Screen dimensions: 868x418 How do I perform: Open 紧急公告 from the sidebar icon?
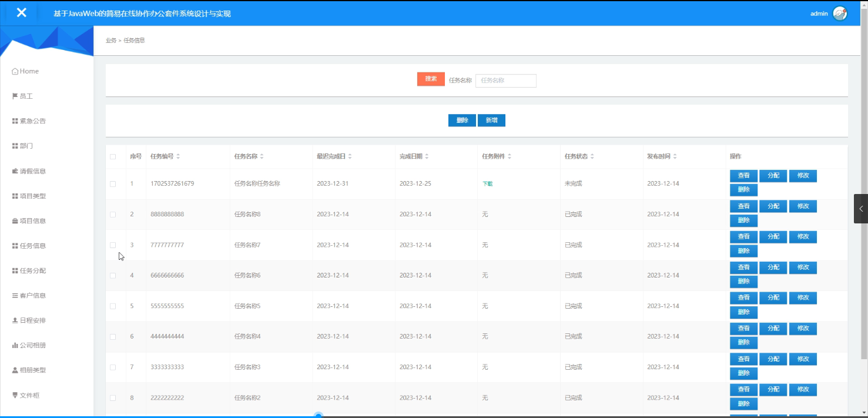pyautogui.click(x=15, y=121)
